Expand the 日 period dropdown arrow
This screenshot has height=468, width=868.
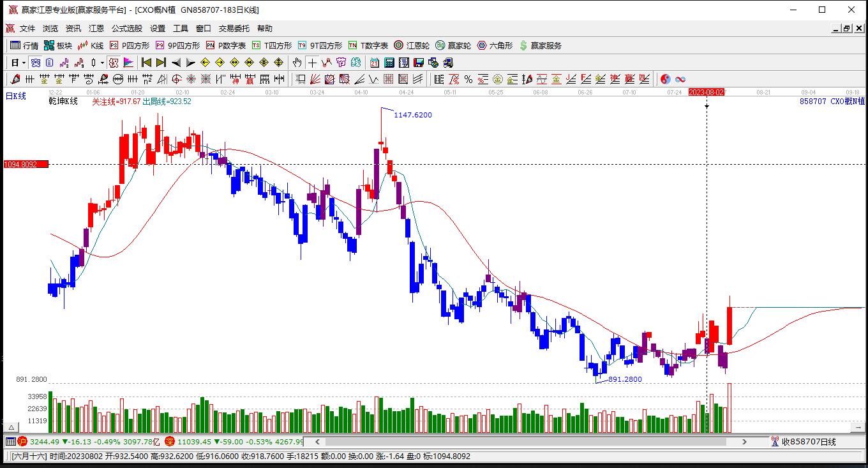coord(24,63)
